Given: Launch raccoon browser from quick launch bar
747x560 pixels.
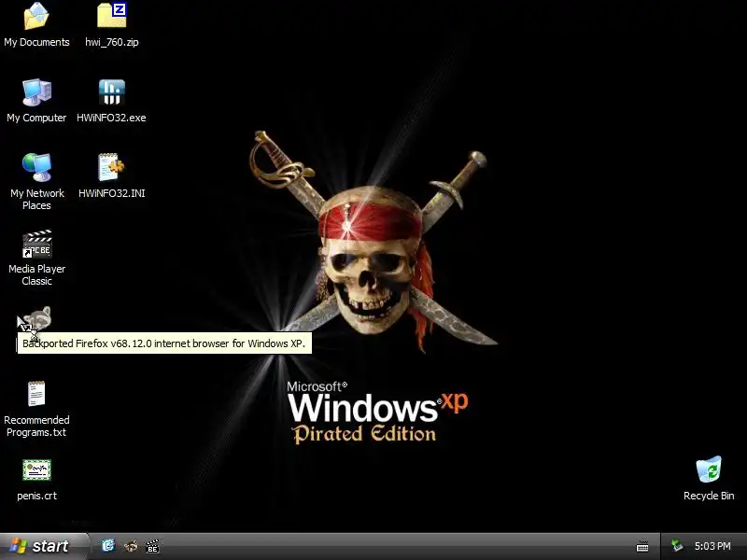Looking at the screenshot, I should (131, 546).
